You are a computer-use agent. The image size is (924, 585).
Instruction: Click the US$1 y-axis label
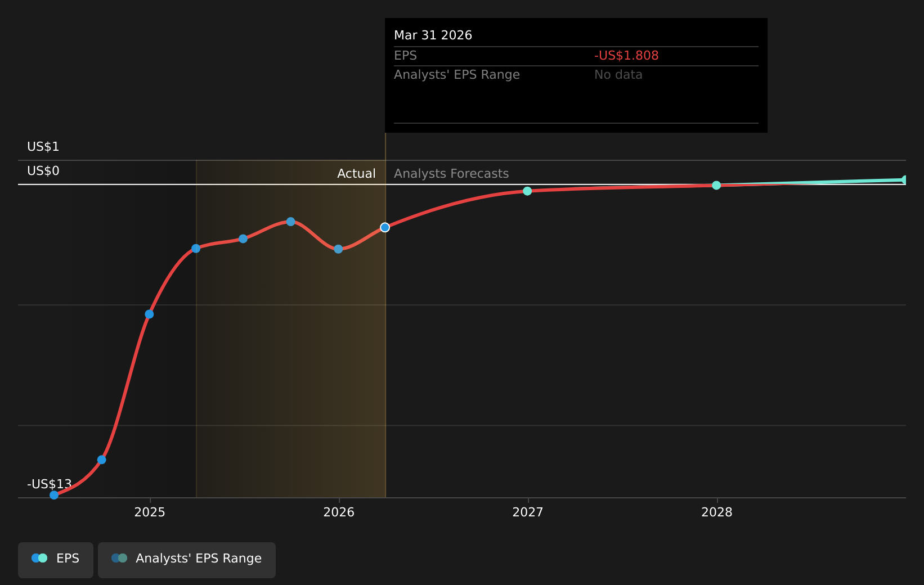click(x=43, y=147)
